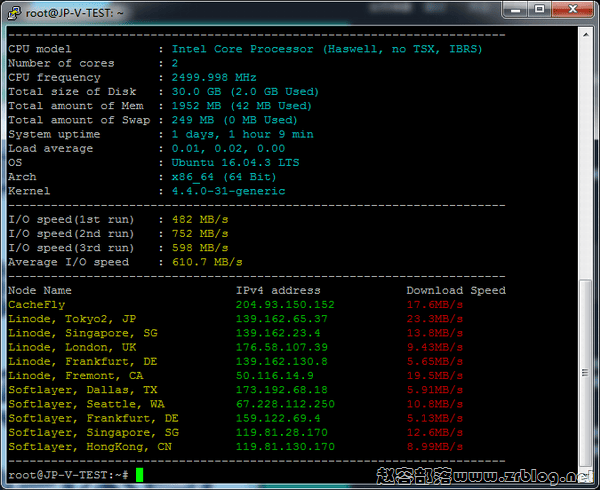Click the OS value 'Ubuntu 16.04.3 LTS'
Viewport: 600px width, 490px height.
tap(235, 162)
